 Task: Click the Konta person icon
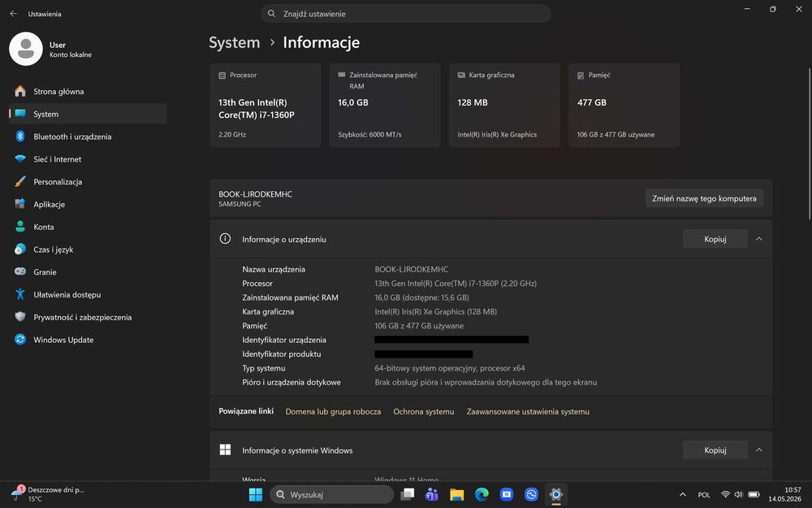(20, 227)
